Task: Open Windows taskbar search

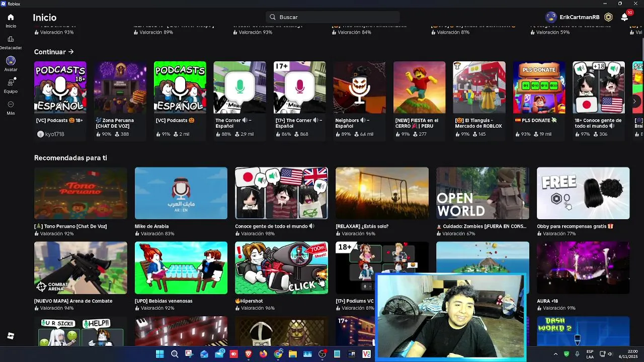Action: point(175,354)
